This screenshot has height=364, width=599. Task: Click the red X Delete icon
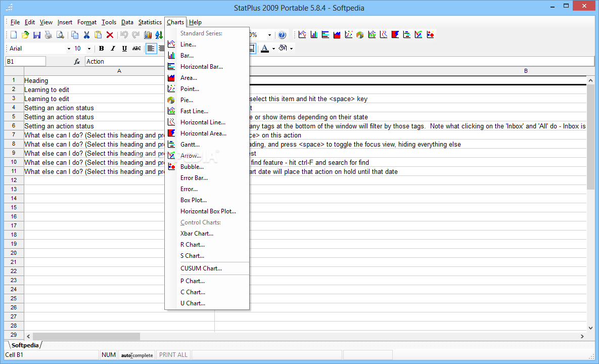tap(110, 35)
